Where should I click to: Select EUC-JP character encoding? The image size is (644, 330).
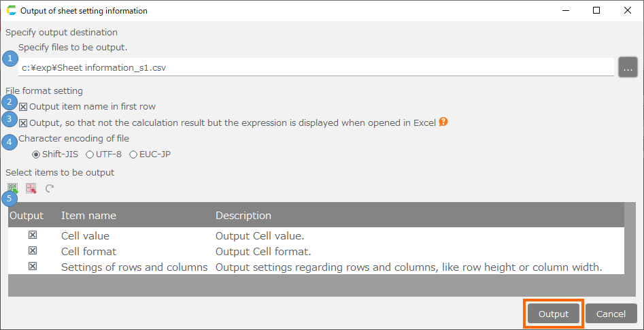coord(133,154)
